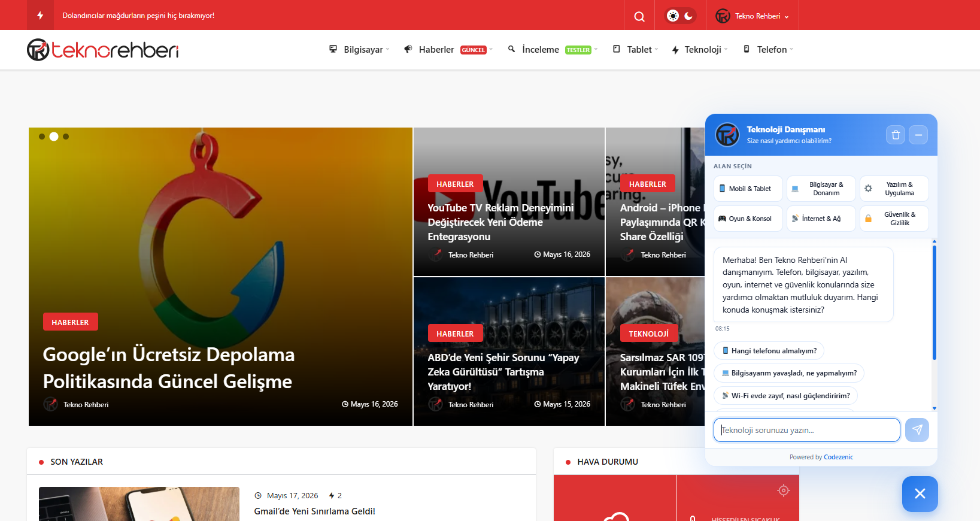Open Sarsılmaz SAR 109T article
The height and width of the screenshot is (521, 980).
coord(662,372)
